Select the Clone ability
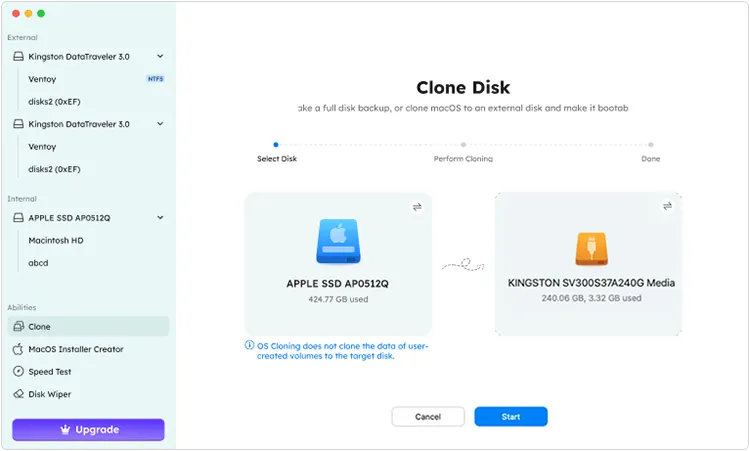This screenshot has width=750, height=451. [88, 326]
